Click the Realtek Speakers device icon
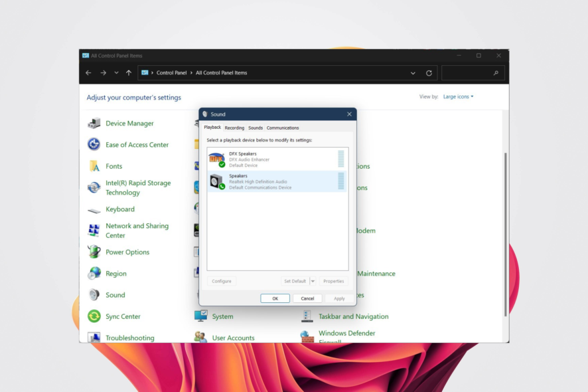The height and width of the screenshot is (392, 588). (217, 182)
